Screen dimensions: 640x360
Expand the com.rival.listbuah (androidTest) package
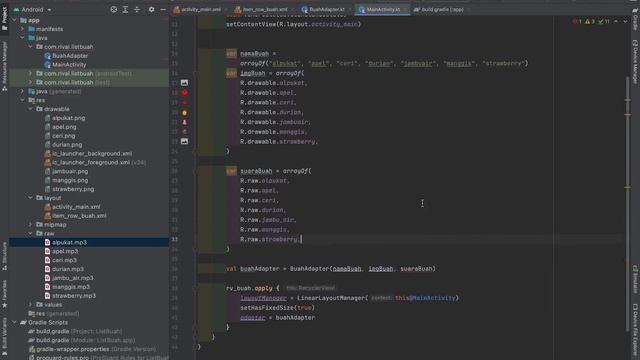(31, 73)
